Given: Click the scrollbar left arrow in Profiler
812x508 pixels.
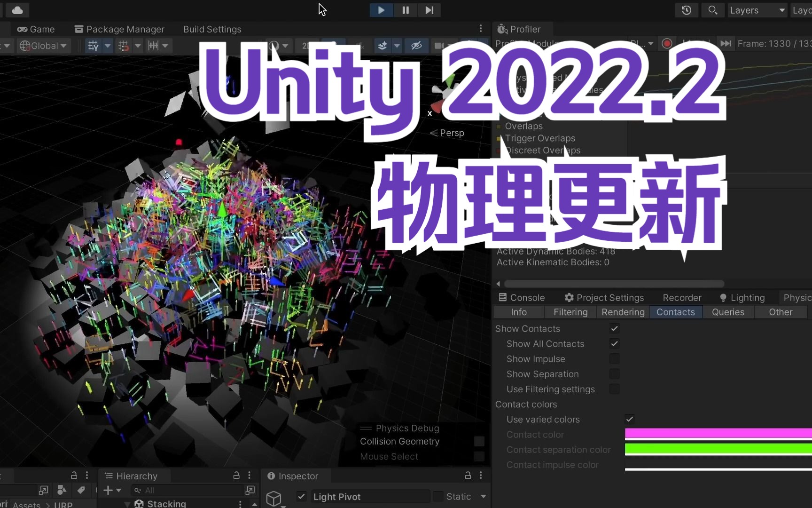Looking at the screenshot, I should point(498,284).
